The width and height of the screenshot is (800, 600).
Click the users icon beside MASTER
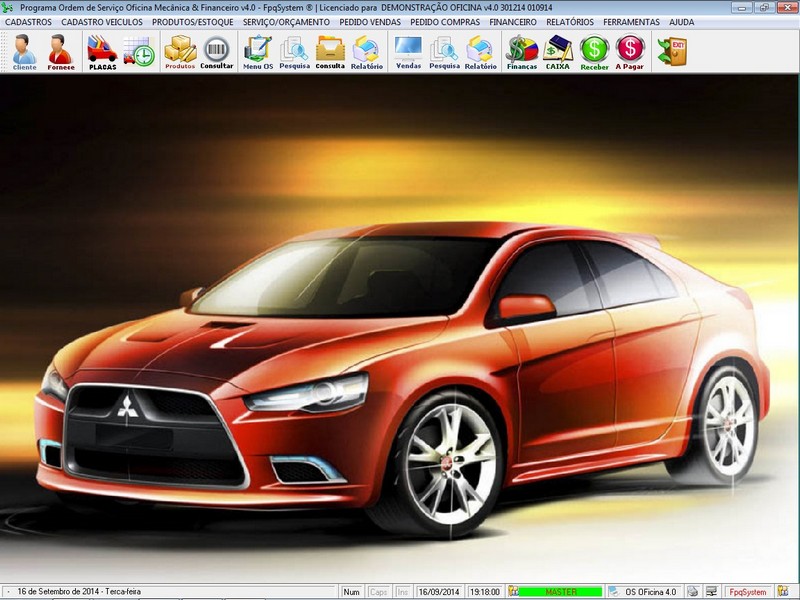pos(513,592)
